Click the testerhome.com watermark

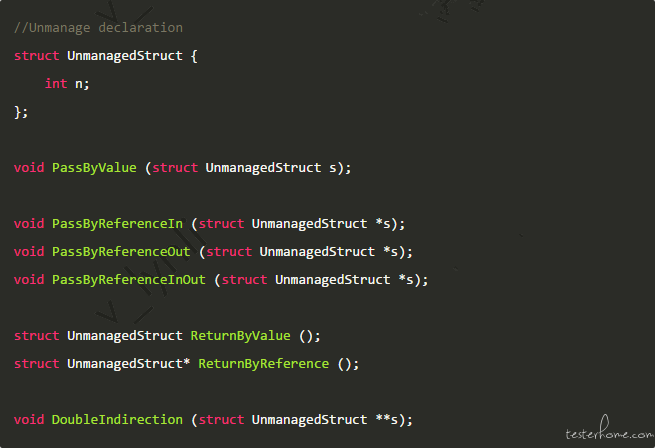coord(609,429)
